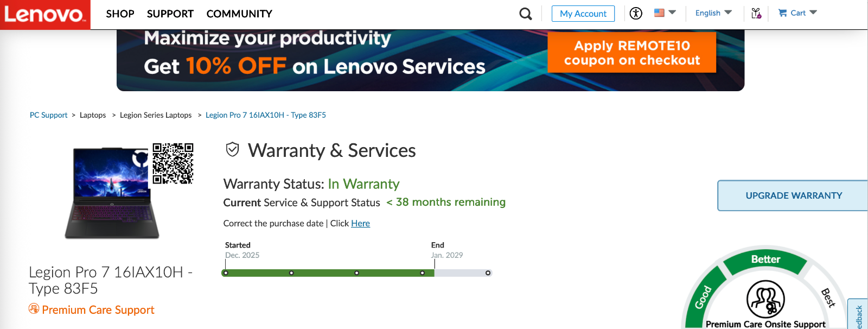Click the Lenovo logo
The image size is (868, 329).
[x=45, y=15]
